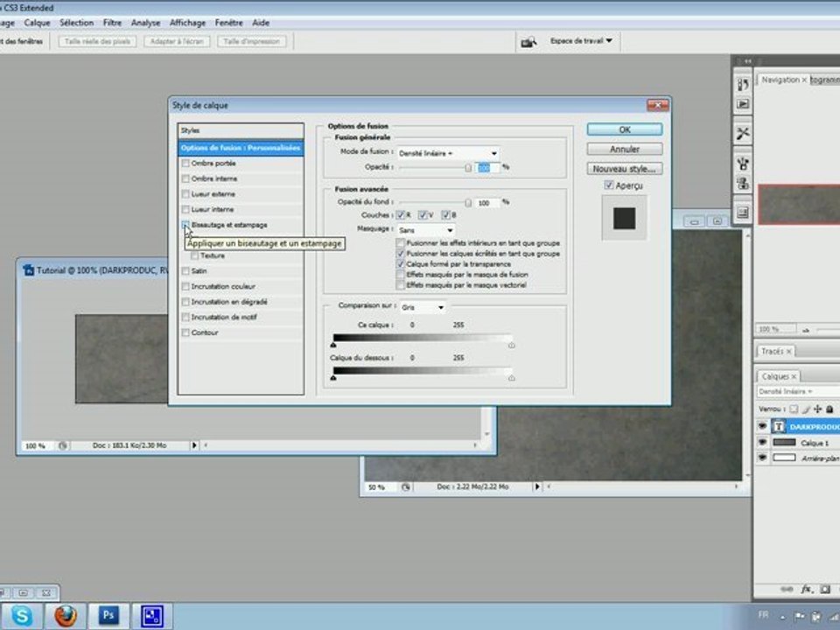The width and height of the screenshot is (840, 630).
Task: Click the lock all padlock icon
Action: click(x=829, y=409)
